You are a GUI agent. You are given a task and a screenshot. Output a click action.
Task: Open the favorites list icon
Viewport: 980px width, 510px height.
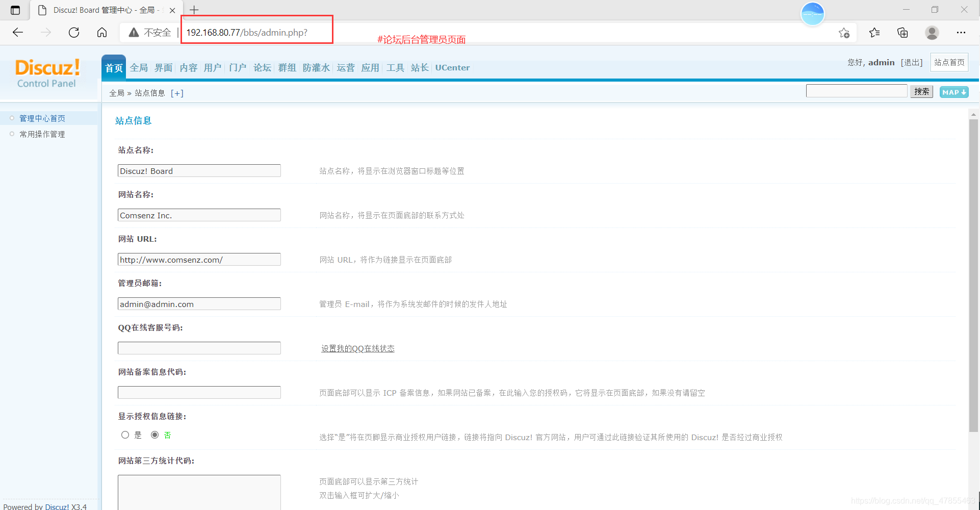(x=874, y=33)
